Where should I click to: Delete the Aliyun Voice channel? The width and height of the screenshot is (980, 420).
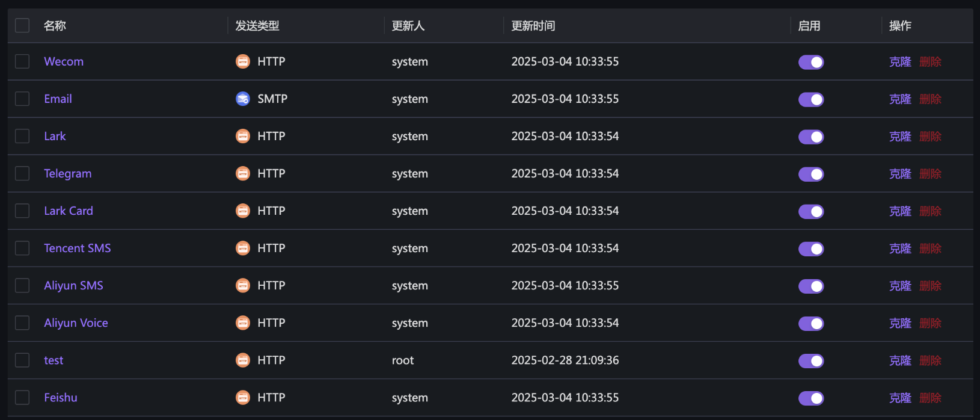coord(930,323)
